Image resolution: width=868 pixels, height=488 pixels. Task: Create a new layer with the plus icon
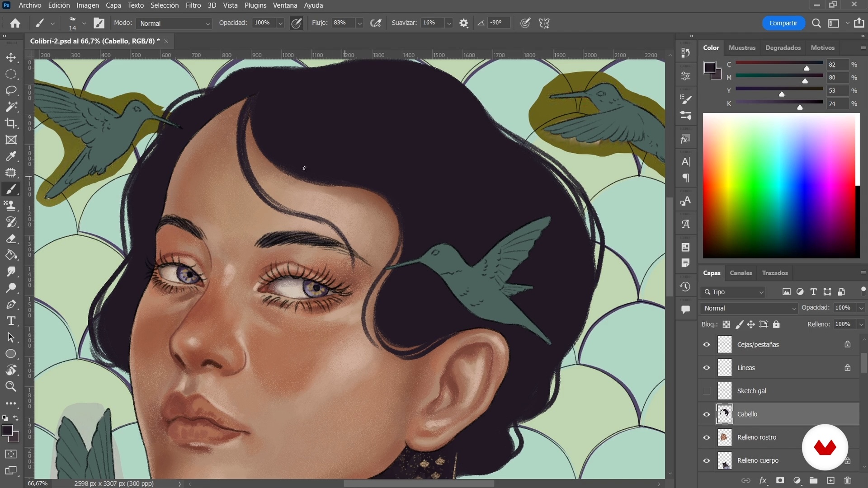coord(831,480)
